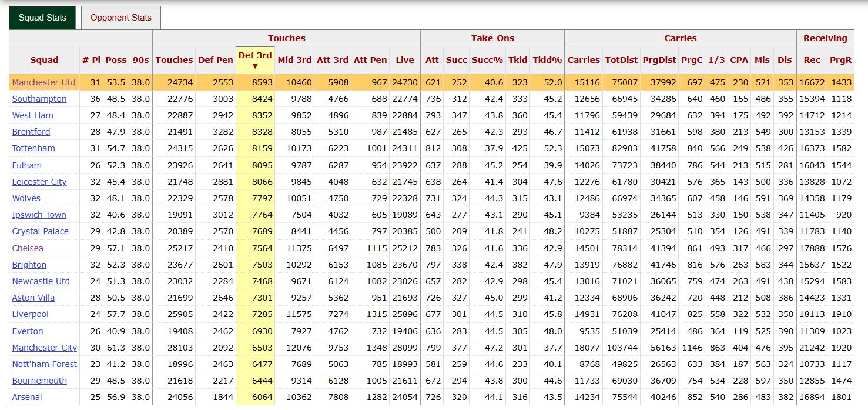
Task: Click the Mid 3rd column header
Action: click(x=294, y=60)
